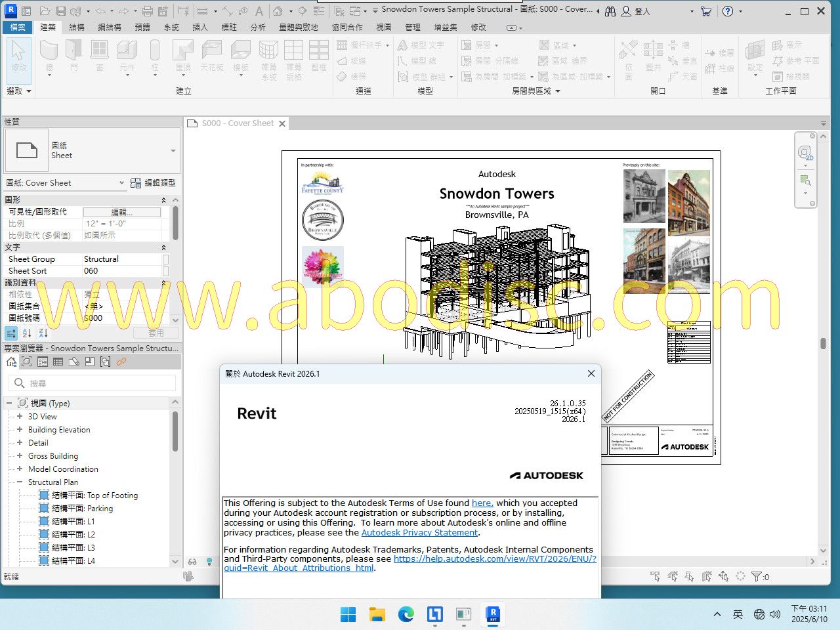This screenshot has height=630, width=840.
Task: Switch to the 插入 Insert ribbon tab
Action: tap(200, 27)
